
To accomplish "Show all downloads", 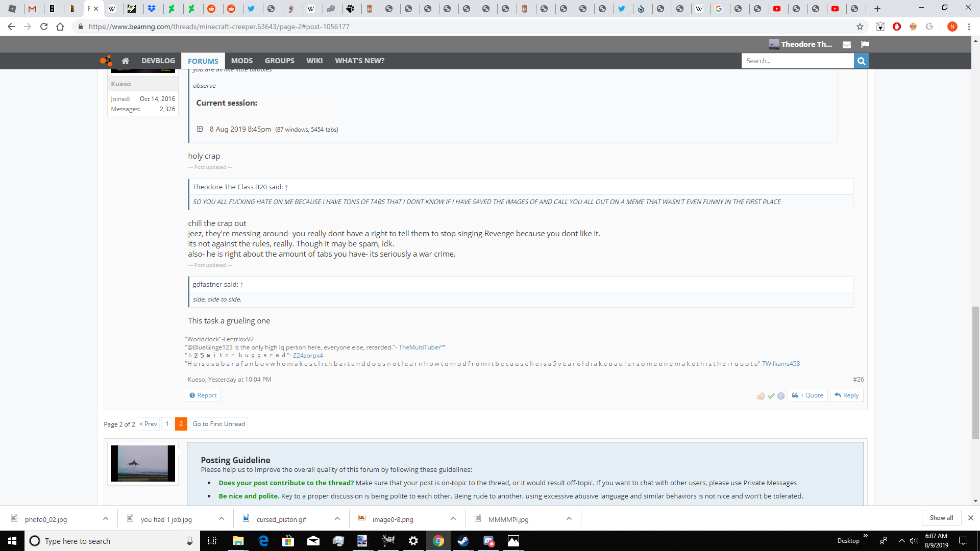I will point(941,518).
